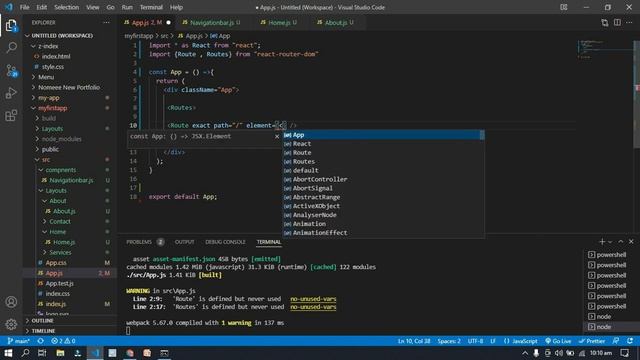The width and height of the screenshot is (640, 360).
Task: Open the Search view in activity bar
Action: click(x=11, y=48)
